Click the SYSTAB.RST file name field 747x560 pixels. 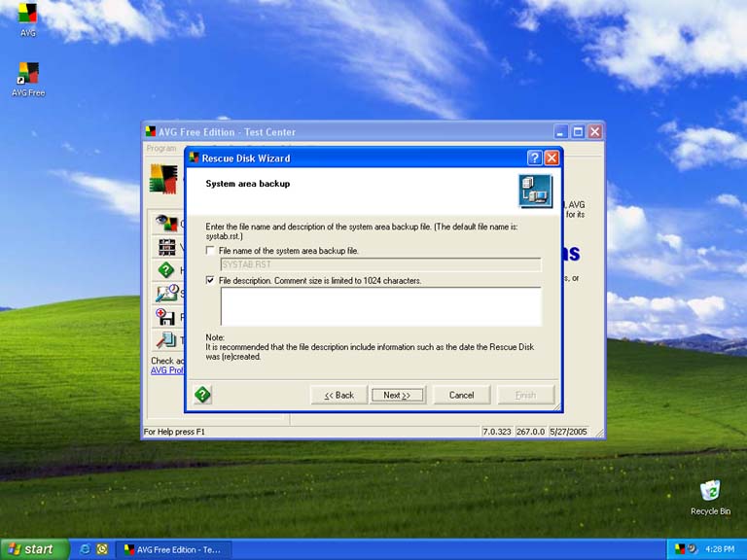[x=380, y=264]
